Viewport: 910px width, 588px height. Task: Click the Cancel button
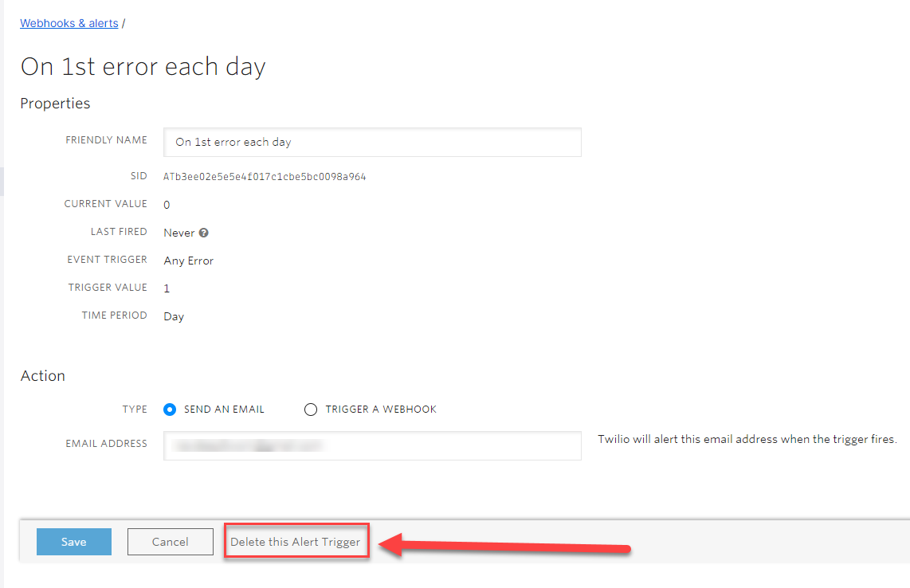171,542
